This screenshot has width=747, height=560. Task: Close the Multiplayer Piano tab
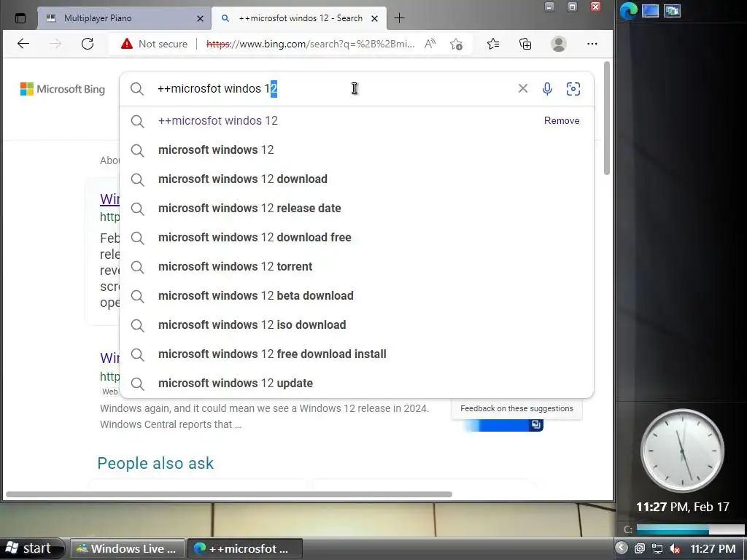coord(200,18)
